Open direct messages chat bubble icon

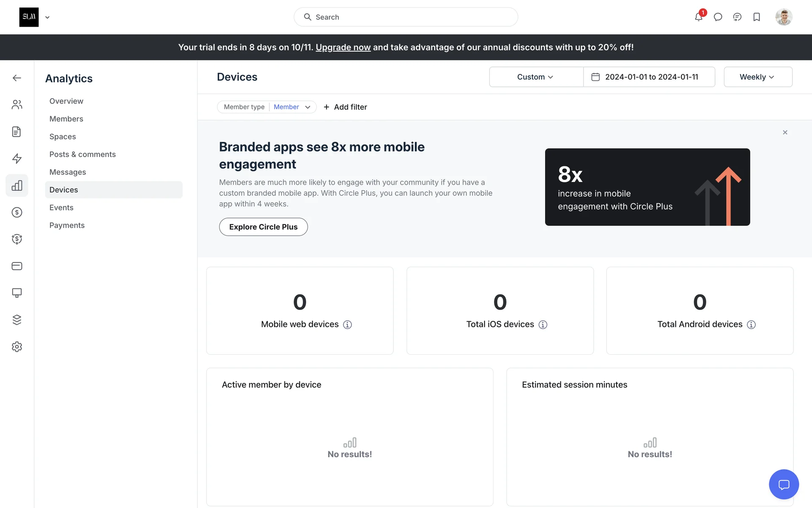718,17
